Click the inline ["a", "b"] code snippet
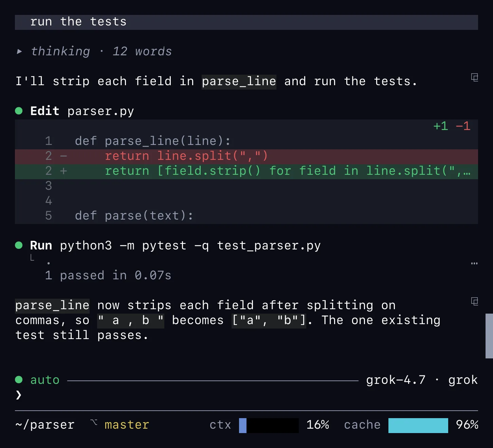This screenshot has width=493, height=448. (269, 321)
